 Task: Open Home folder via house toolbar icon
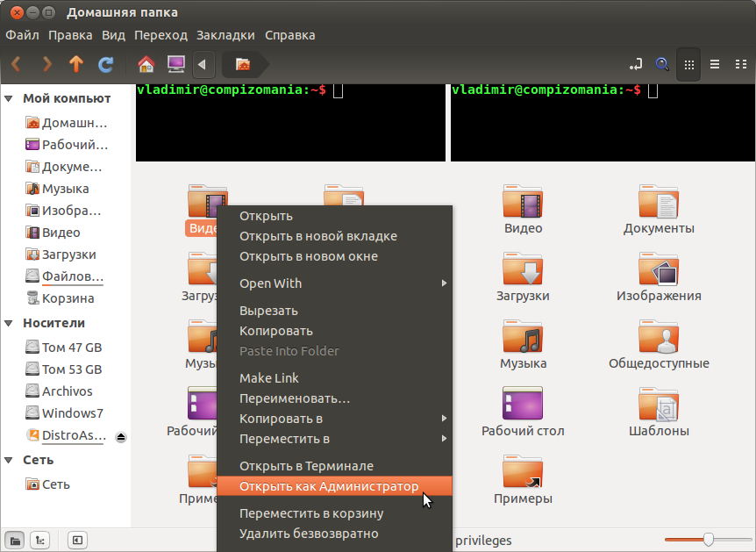coord(146,64)
